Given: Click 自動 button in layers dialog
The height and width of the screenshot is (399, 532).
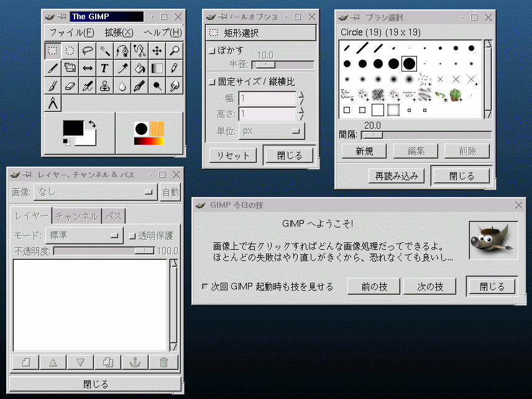Looking at the screenshot, I should click(x=170, y=192).
